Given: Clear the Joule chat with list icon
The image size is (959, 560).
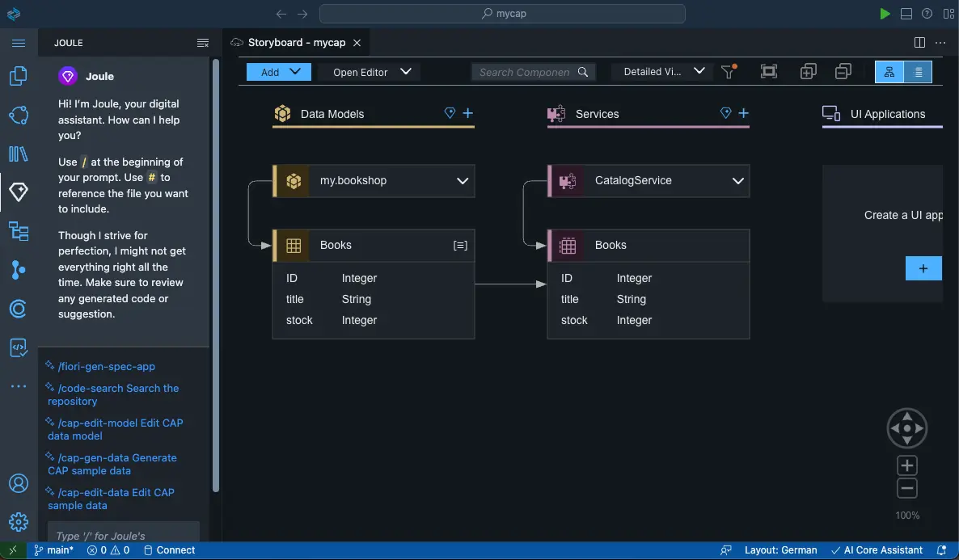Looking at the screenshot, I should (202, 43).
